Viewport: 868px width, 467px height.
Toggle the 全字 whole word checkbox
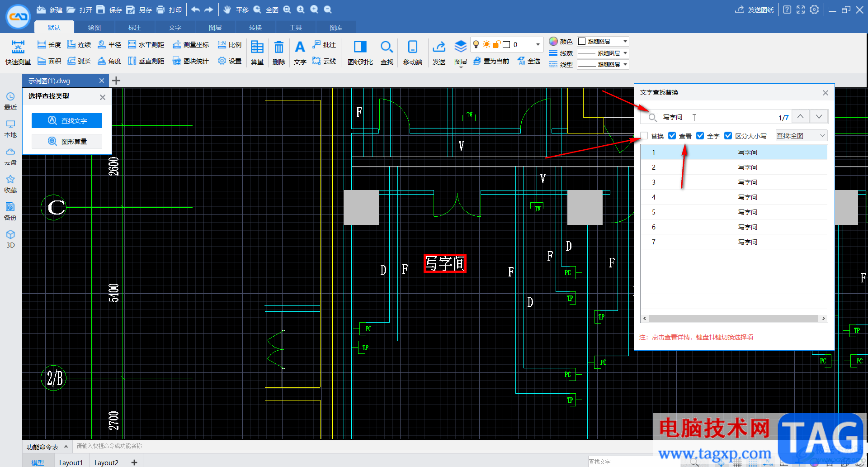coord(700,136)
